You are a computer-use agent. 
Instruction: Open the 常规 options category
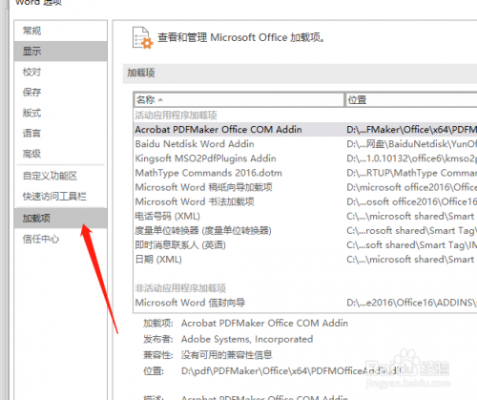(x=60, y=31)
